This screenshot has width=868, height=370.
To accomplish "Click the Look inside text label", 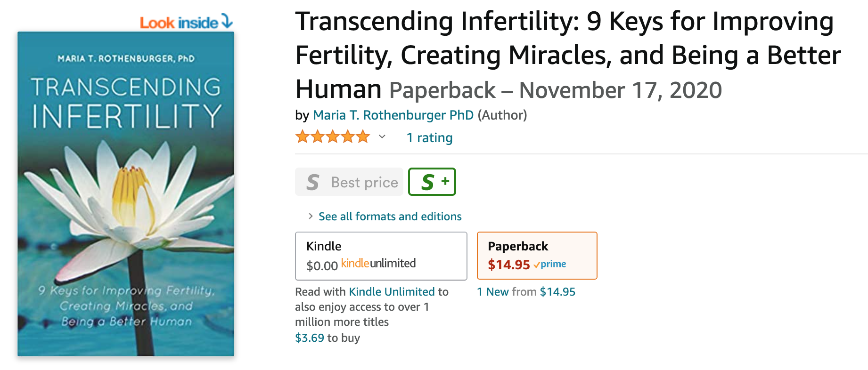I will pos(179,23).
